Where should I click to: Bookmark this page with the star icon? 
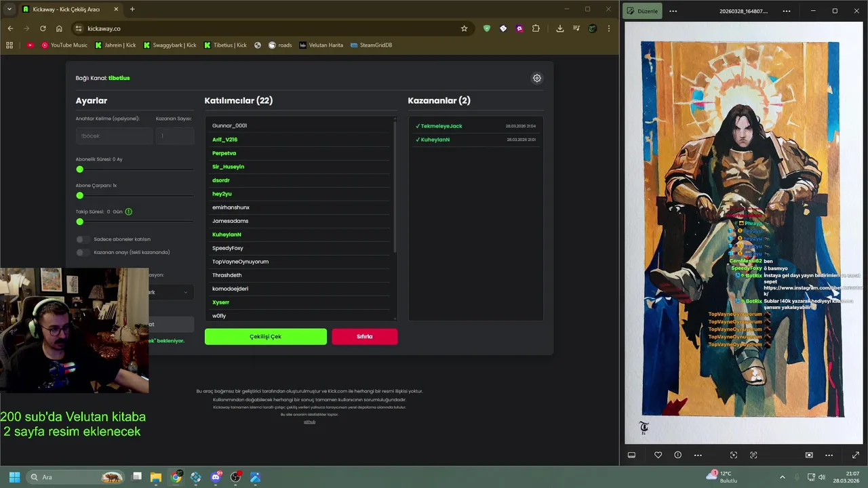464,28
